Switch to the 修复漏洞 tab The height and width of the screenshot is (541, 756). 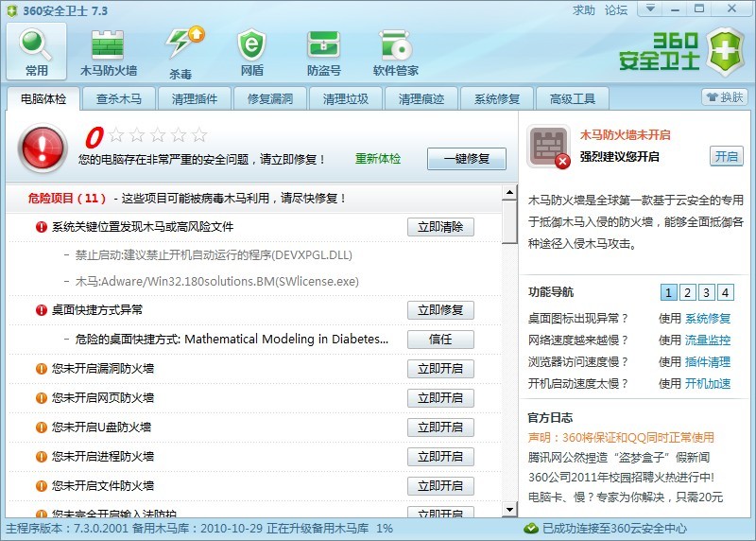click(270, 99)
